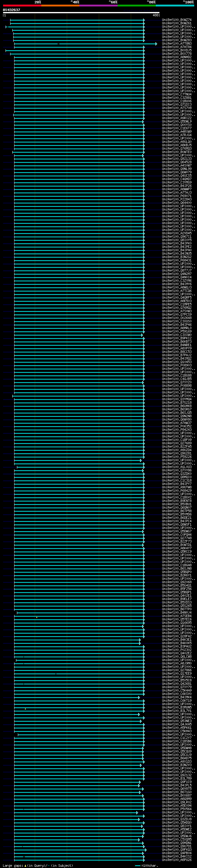Viewport: 197px width, 868px height.
Task: Click hit label UniRef100_A8KBJ5
Action: (x=177, y=145)
